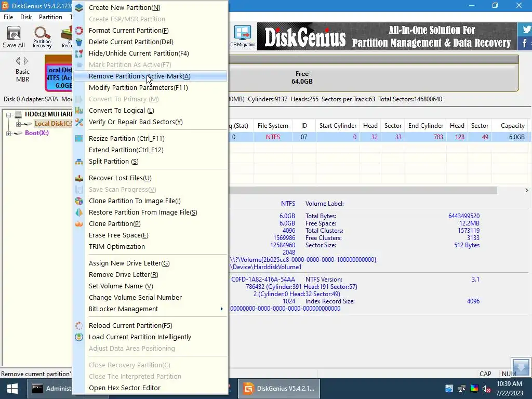The height and width of the screenshot is (399, 532).
Task: Click the blue down-arrow icon at bottom right
Action: (521, 367)
